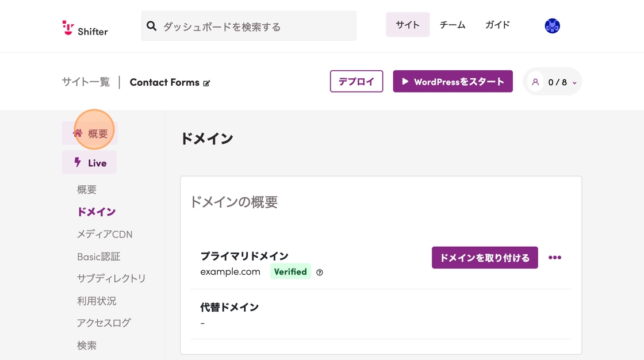Click the lightning bolt Live icon
644x360 pixels.
tap(78, 163)
